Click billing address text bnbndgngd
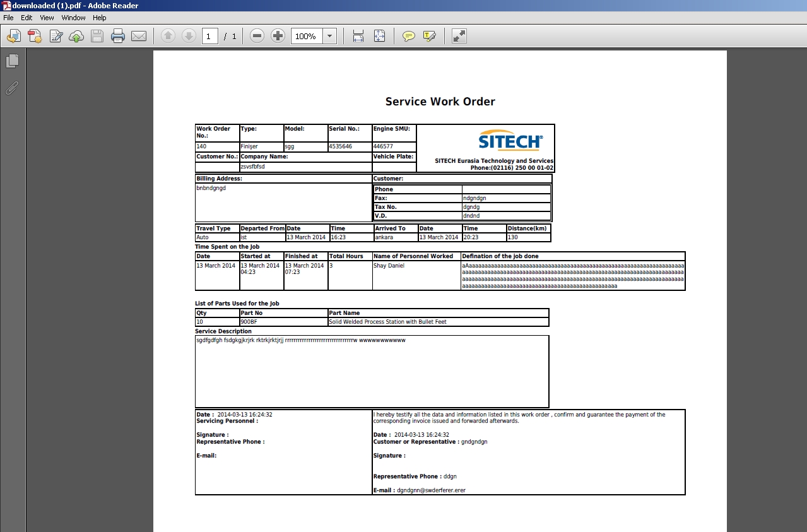The image size is (807, 532). click(211, 188)
